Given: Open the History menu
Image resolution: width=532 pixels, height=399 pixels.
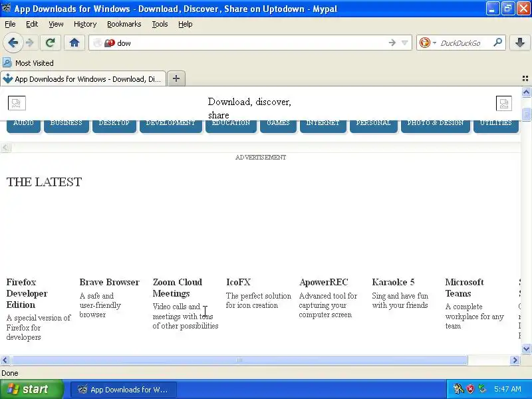Looking at the screenshot, I should [x=85, y=24].
